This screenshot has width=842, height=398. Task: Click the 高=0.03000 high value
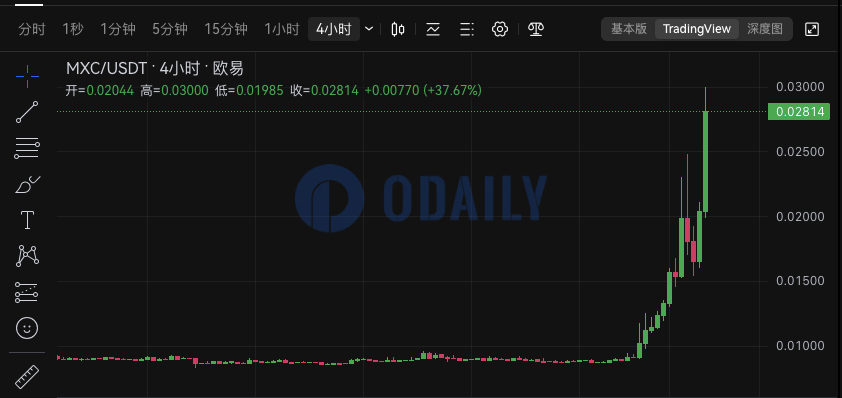click(175, 91)
